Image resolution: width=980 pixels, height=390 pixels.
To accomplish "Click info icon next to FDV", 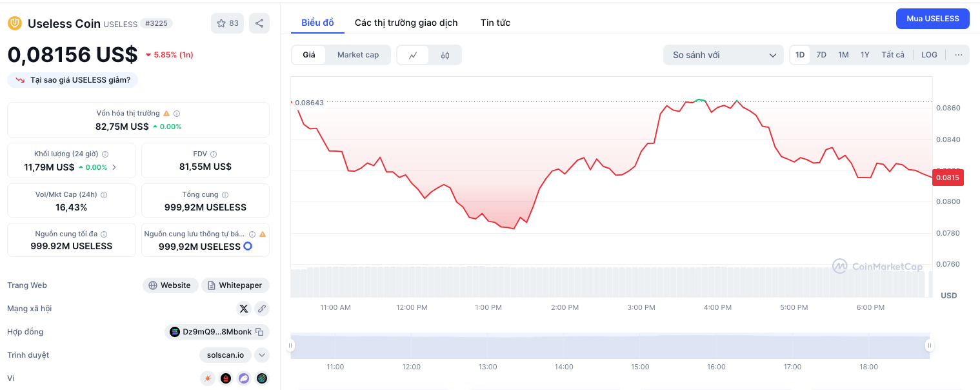I will (214, 154).
